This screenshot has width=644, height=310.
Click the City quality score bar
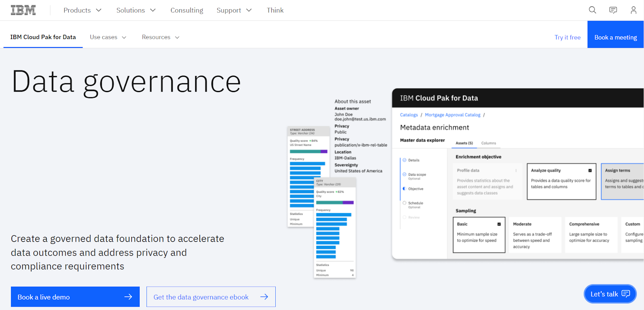tap(335, 203)
